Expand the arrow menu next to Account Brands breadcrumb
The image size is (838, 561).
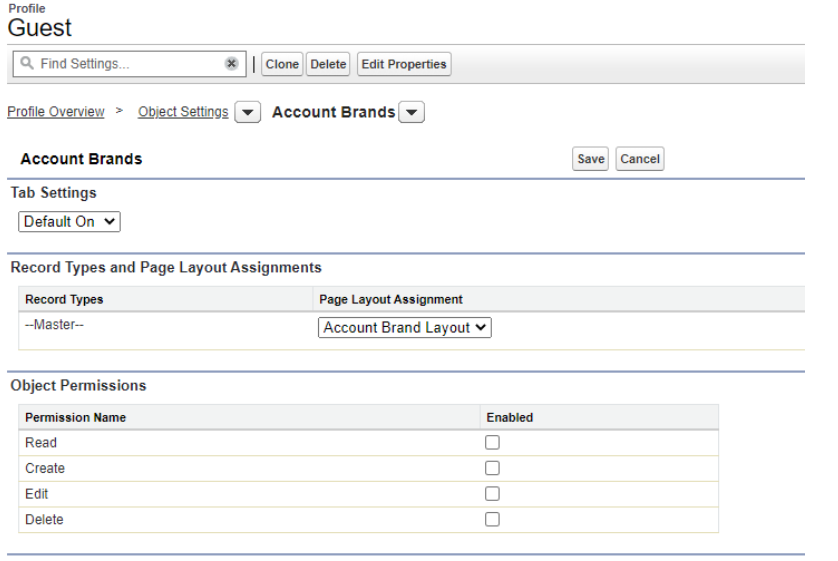[x=413, y=112]
